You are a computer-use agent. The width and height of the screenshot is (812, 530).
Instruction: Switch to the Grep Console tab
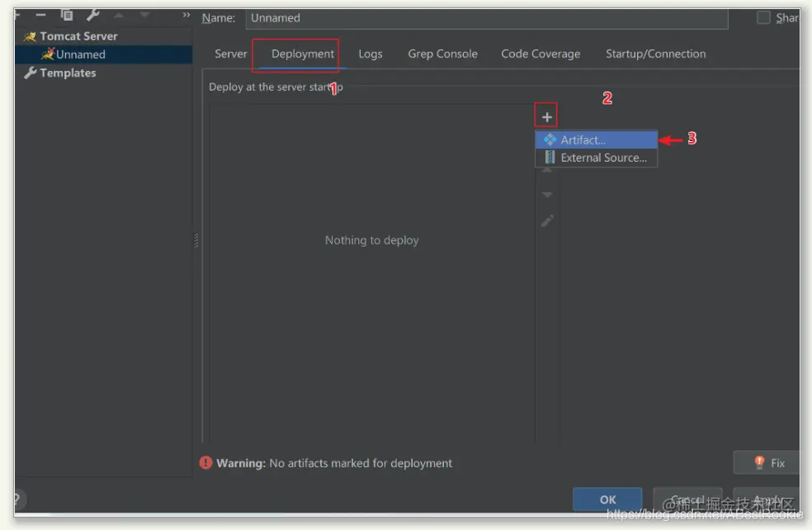(442, 54)
